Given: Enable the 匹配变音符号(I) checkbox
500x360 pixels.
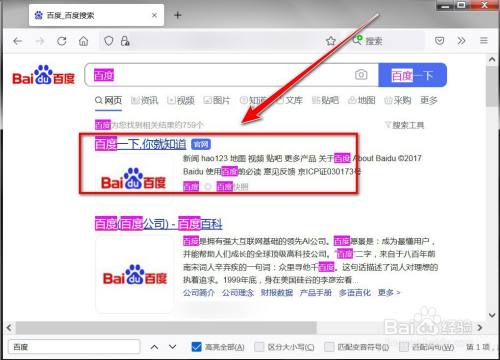Looking at the screenshot, I should pyautogui.click(x=329, y=347).
